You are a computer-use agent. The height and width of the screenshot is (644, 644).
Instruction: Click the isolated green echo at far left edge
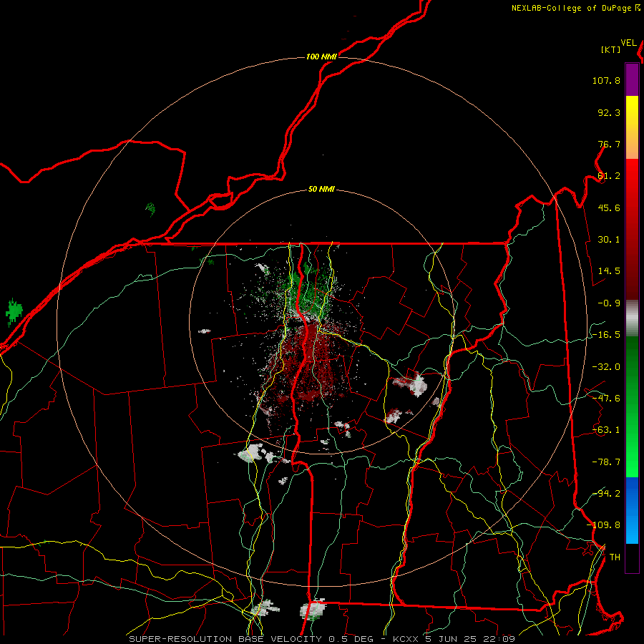[x=14, y=313]
